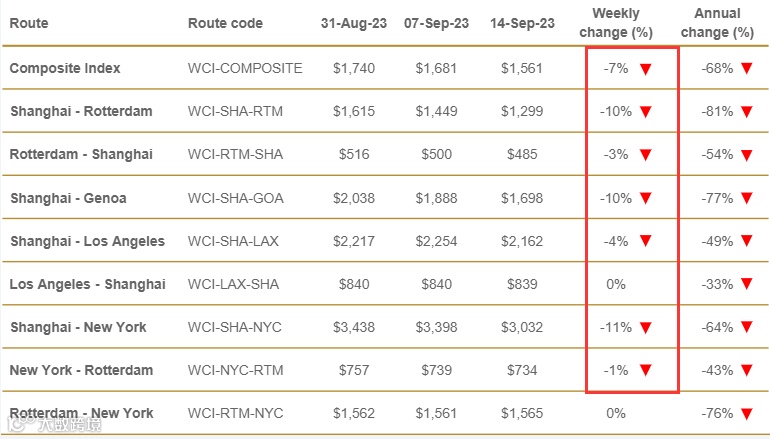Click the red down arrow for Composite Index weekly change

[645, 69]
